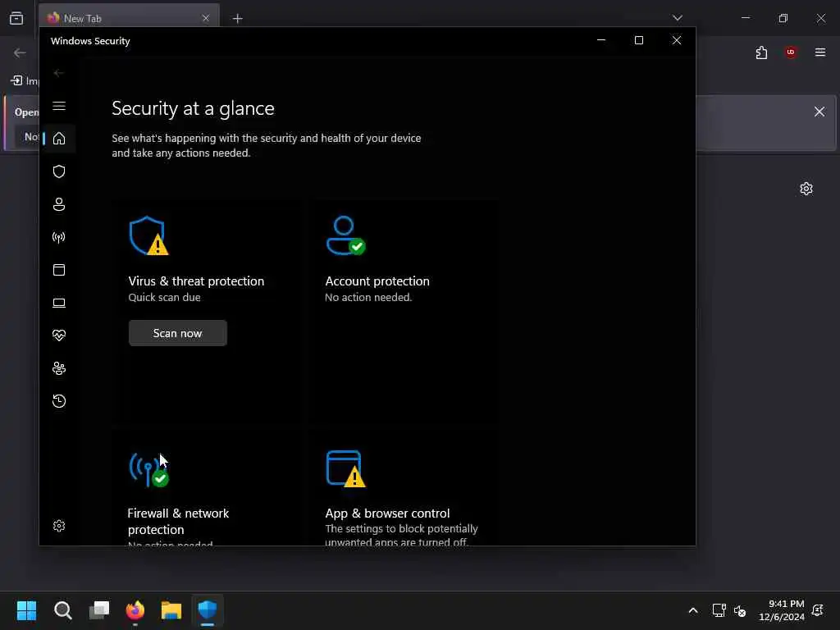This screenshot has height=630, width=840.
Task: Click the network status tray icon
Action: click(719, 610)
